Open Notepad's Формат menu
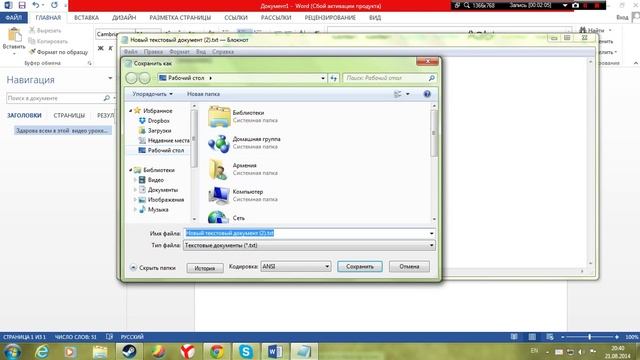 179,52
